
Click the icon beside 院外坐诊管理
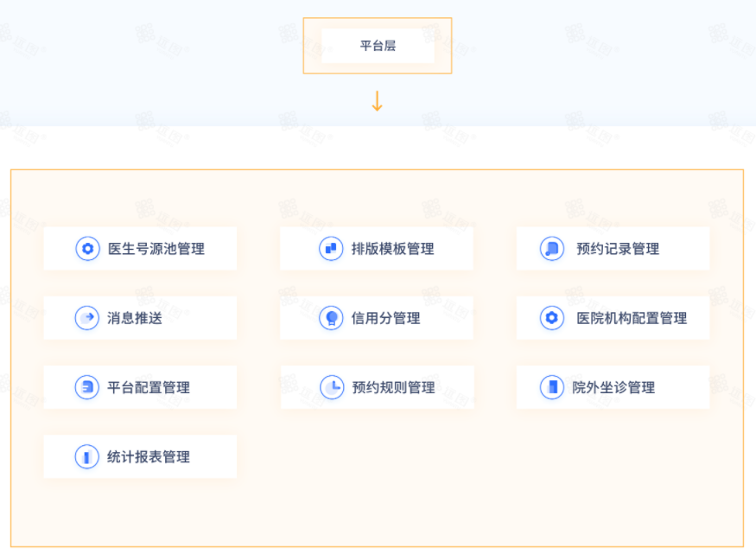coord(552,387)
